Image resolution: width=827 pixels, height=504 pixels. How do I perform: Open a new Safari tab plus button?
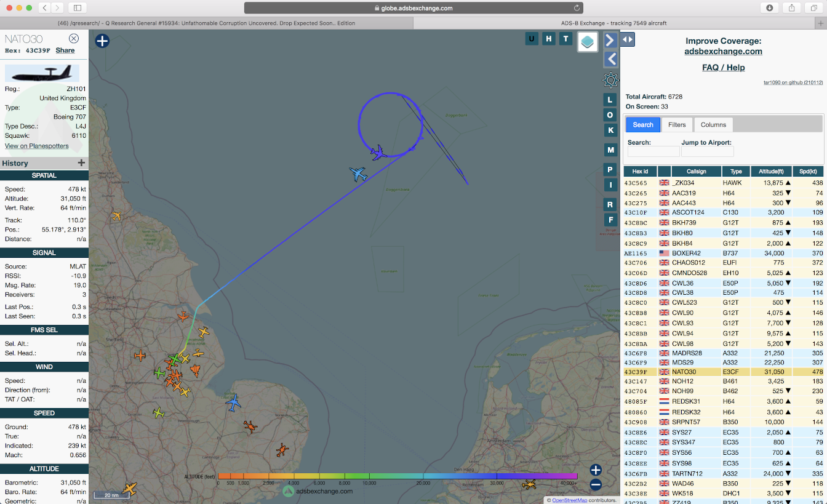[821, 23]
